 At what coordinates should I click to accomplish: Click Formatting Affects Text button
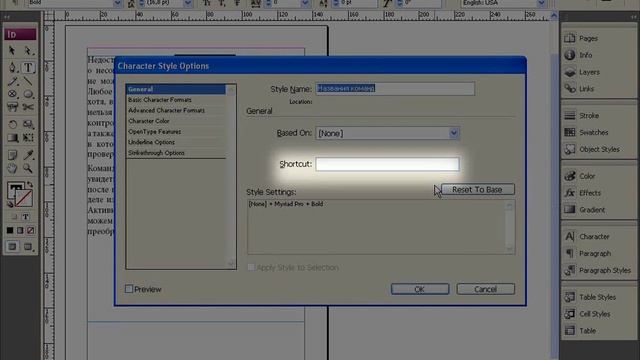(25, 217)
